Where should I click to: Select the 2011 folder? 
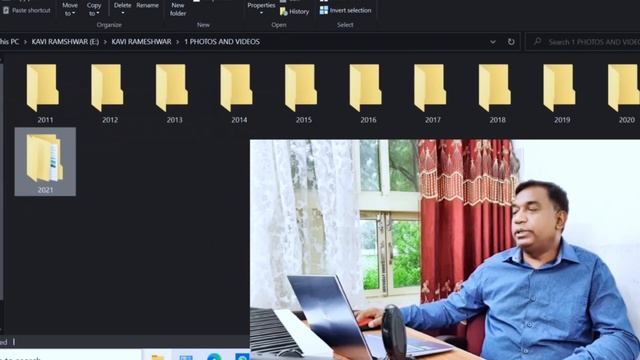click(x=44, y=93)
